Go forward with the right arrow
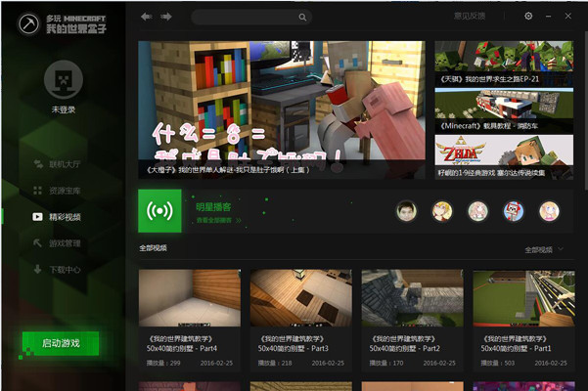The image size is (588, 391). (166, 17)
